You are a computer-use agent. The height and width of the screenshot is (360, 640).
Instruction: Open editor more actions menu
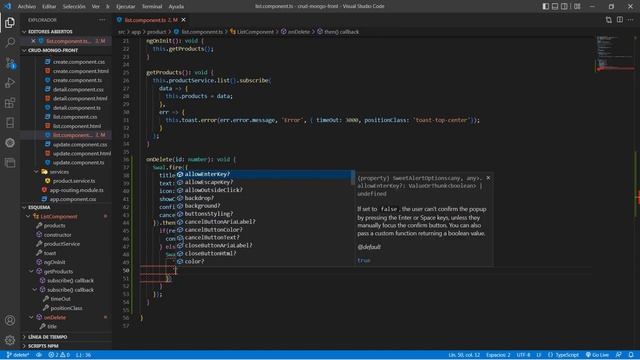(631, 20)
